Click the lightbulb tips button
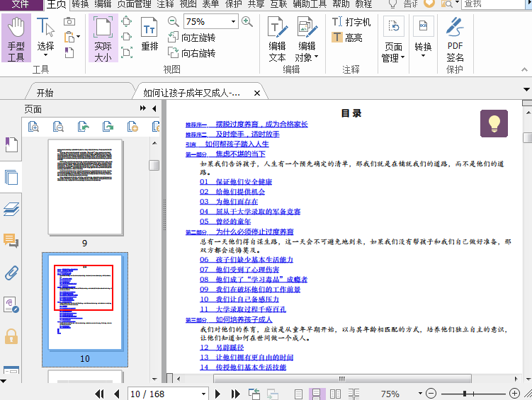 494,123
